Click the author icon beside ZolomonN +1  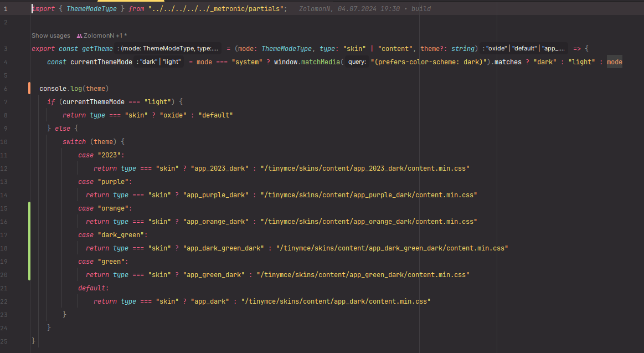tap(79, 35)
